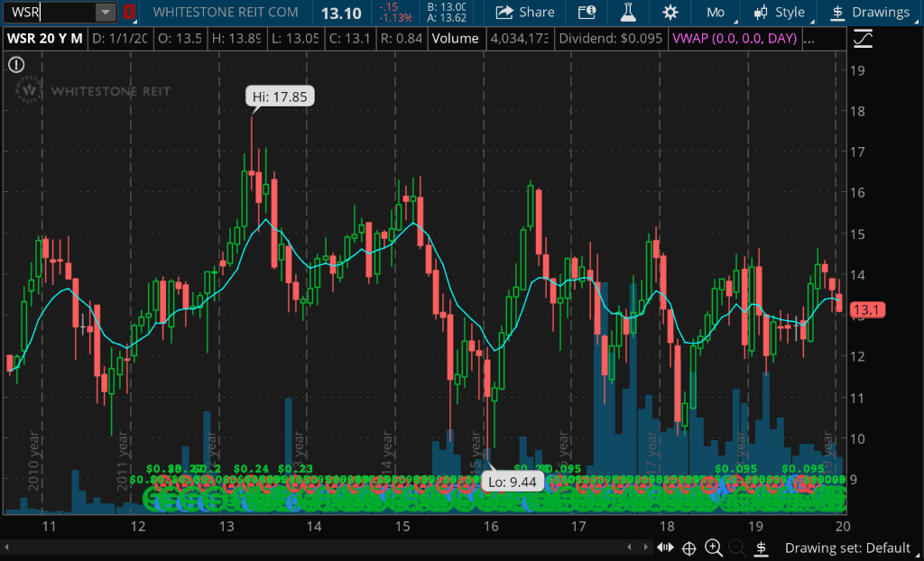
Task: Click the exclamation alert icon on chart
Action: [15, 64]
